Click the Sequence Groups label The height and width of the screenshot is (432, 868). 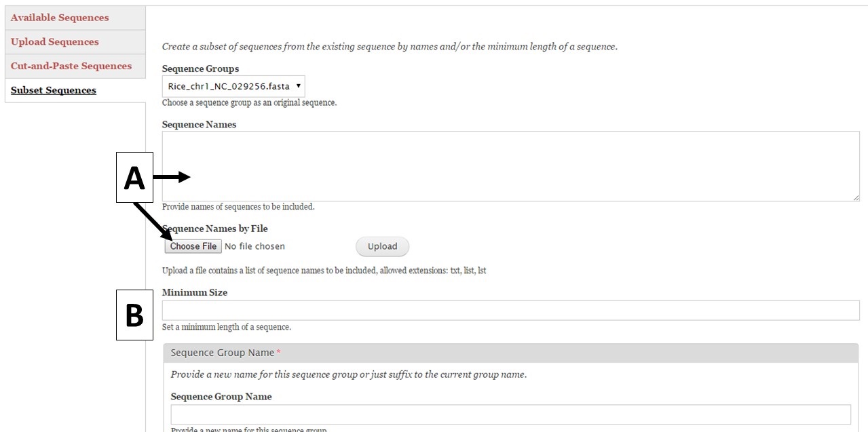[200, 69]
